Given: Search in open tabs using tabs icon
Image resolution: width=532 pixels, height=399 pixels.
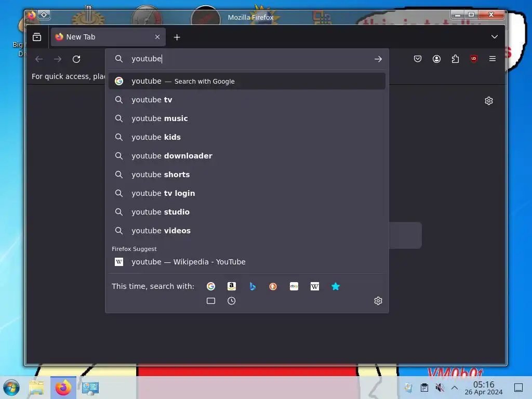Looking at the screenshot, I should (x=211, y=301).
